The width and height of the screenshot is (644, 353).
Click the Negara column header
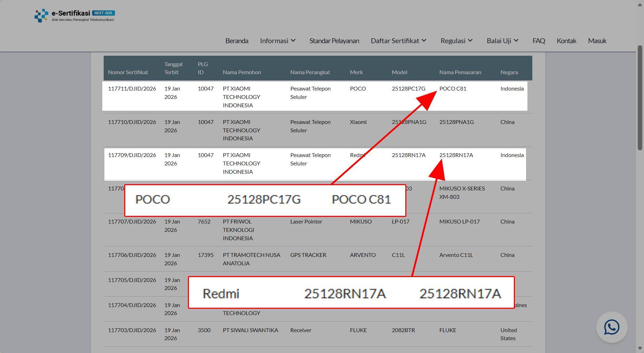pos(509,72)
